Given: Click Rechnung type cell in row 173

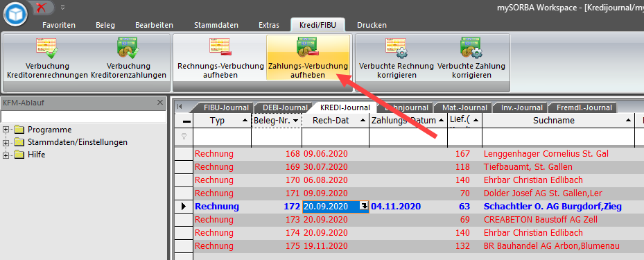Looking at the screenshot, I should (222, 219).
